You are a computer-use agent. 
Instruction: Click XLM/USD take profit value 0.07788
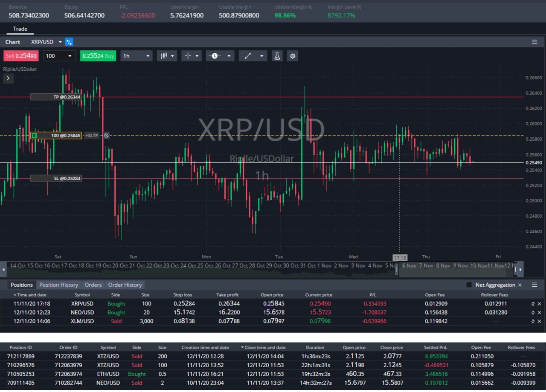pyautogui.click(x=229, y=321)
